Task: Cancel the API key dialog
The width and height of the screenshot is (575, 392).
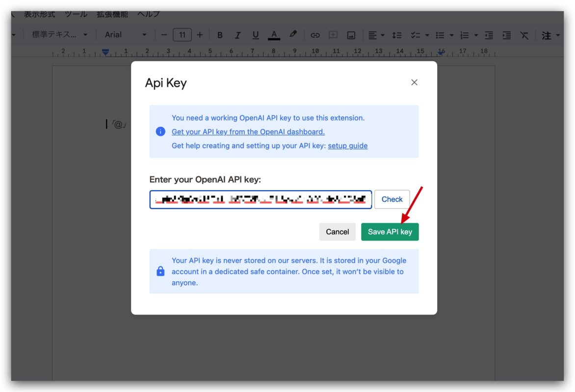Action: click(x=337, y=232)
